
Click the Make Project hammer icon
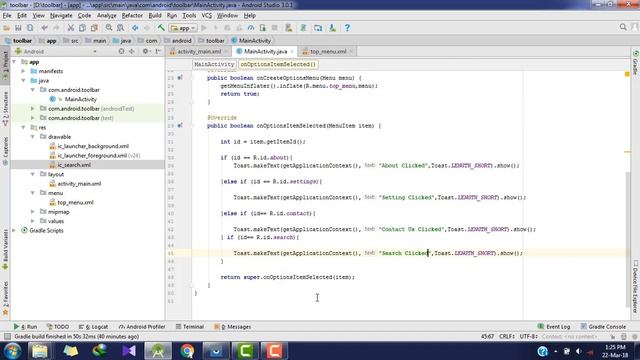pyautogui.click(x=161, y=28)
